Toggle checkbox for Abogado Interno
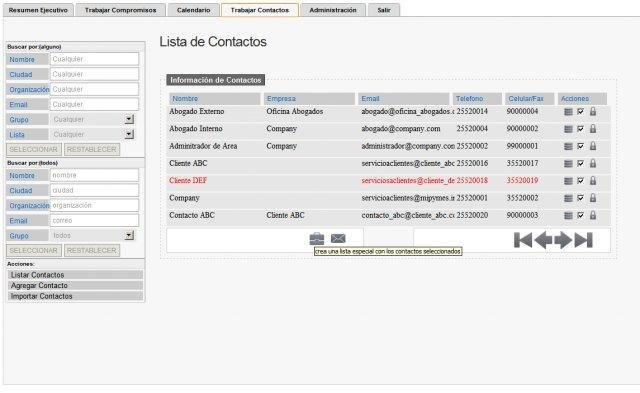 [x=580, y=129]
